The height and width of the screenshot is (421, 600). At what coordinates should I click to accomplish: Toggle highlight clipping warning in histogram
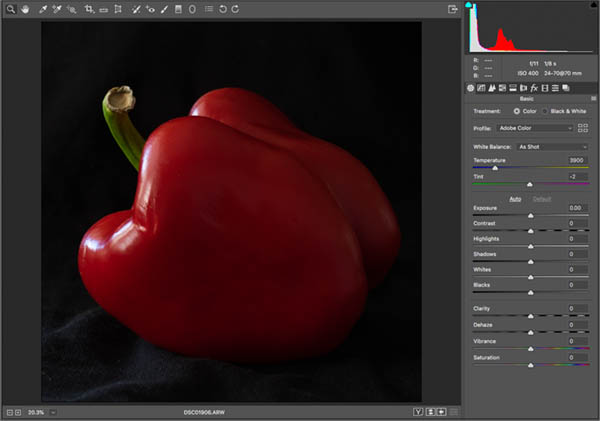pyautogui.click(x=595, y=5)
